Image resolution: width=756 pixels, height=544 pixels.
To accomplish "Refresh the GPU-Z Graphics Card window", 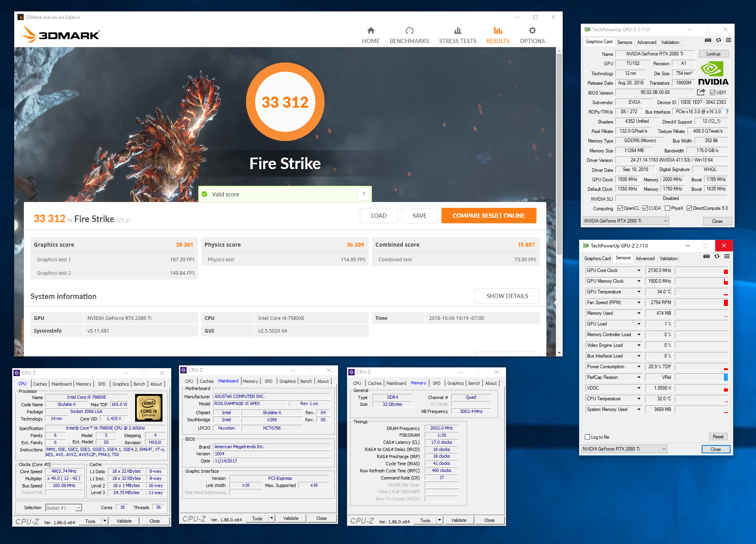I will [x=718, y=40].
